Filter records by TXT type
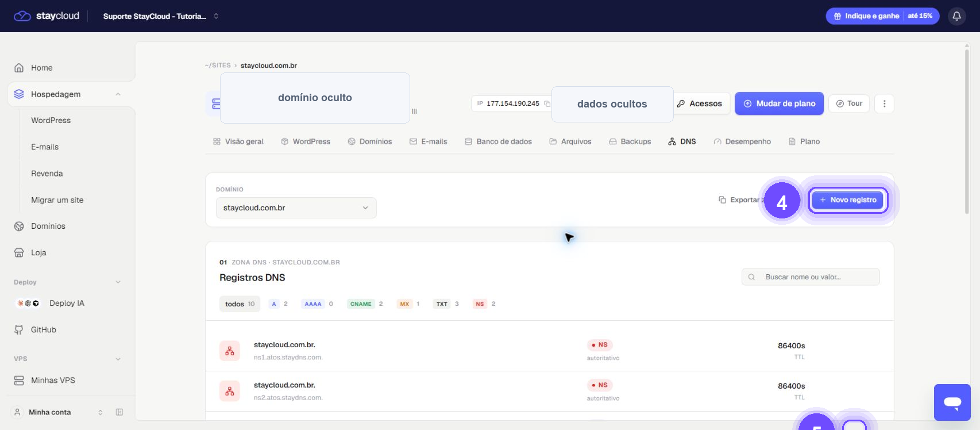Image resolution: width=980 pixels, height=430 pixels. [446, 304]
